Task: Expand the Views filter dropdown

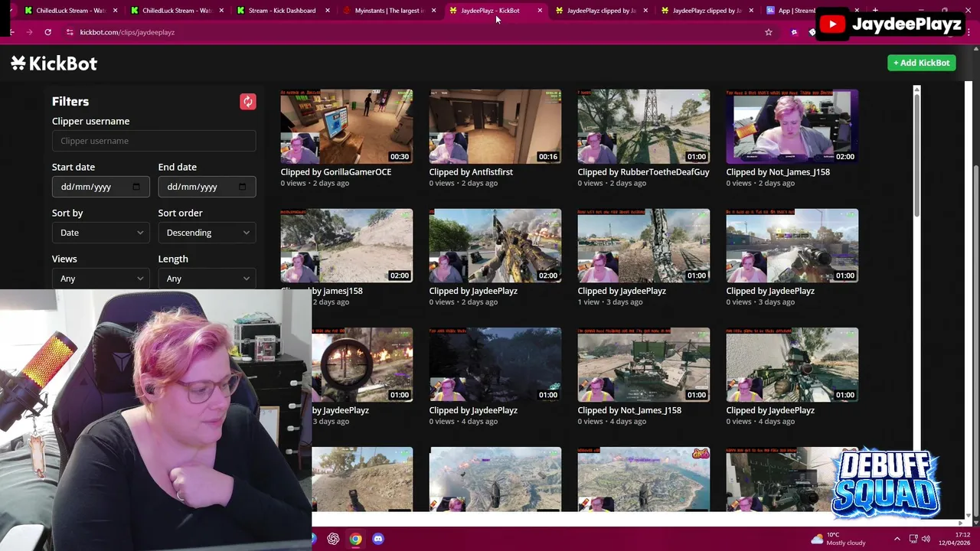Action: tap(100, 279)
